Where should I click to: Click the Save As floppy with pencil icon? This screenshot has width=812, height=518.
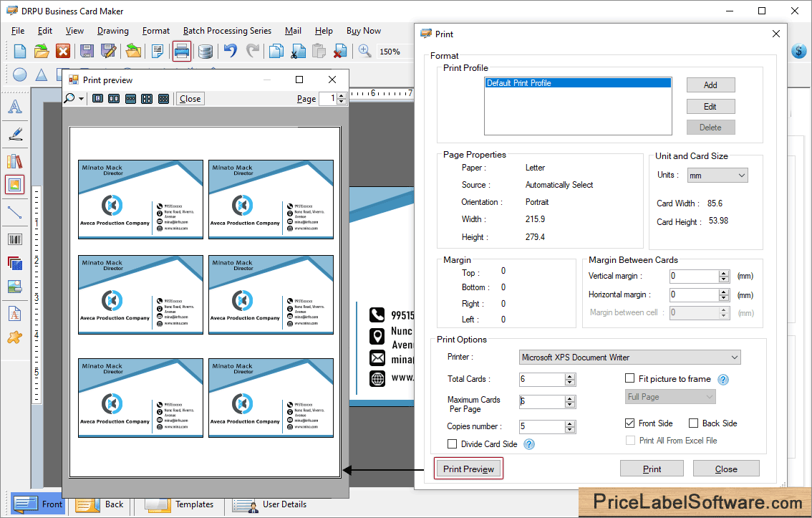(x=109, y=52)
